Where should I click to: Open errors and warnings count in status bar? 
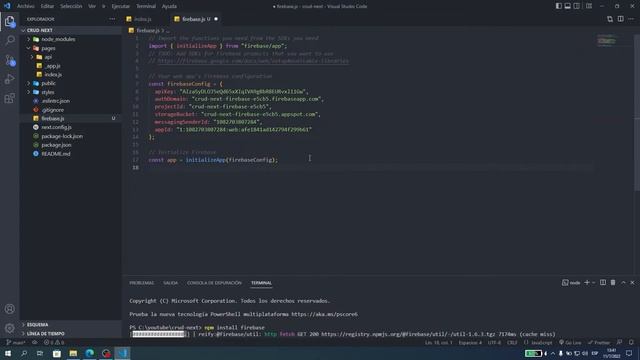(x=54, y=342)
